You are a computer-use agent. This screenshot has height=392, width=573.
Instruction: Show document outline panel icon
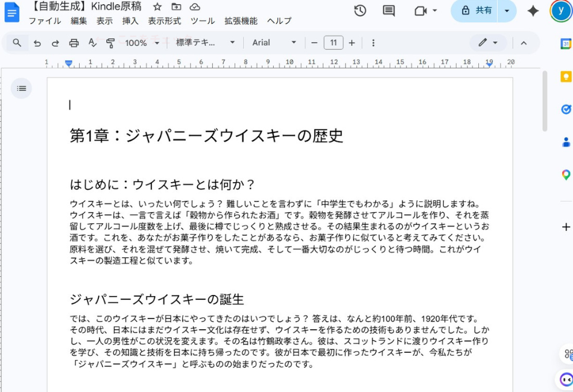click(22, 89)
